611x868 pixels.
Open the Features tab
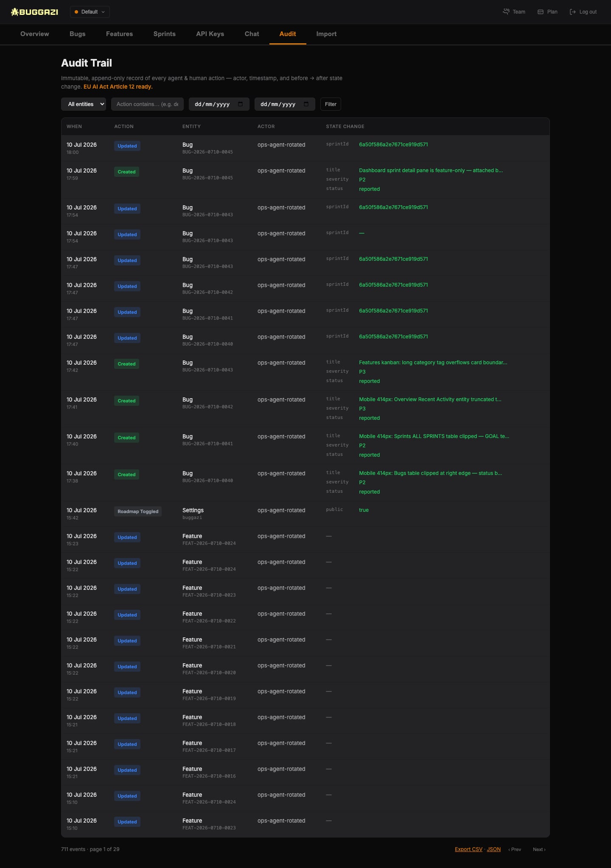coord(120,34)
